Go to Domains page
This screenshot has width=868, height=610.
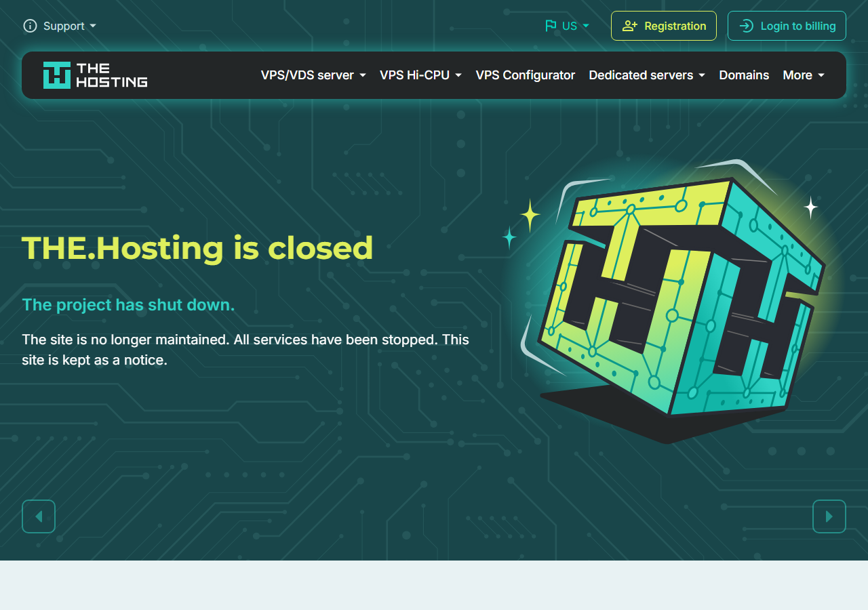click(x=744, y=75)
